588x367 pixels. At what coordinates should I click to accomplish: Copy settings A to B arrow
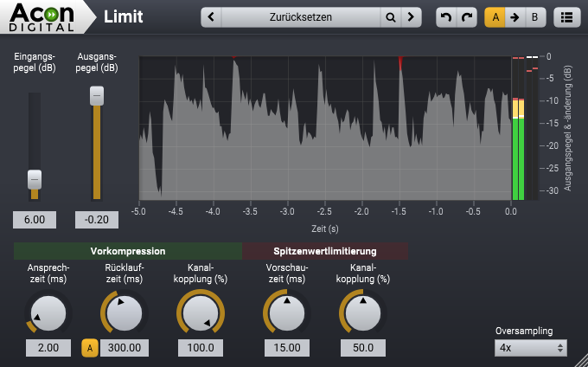514,16
